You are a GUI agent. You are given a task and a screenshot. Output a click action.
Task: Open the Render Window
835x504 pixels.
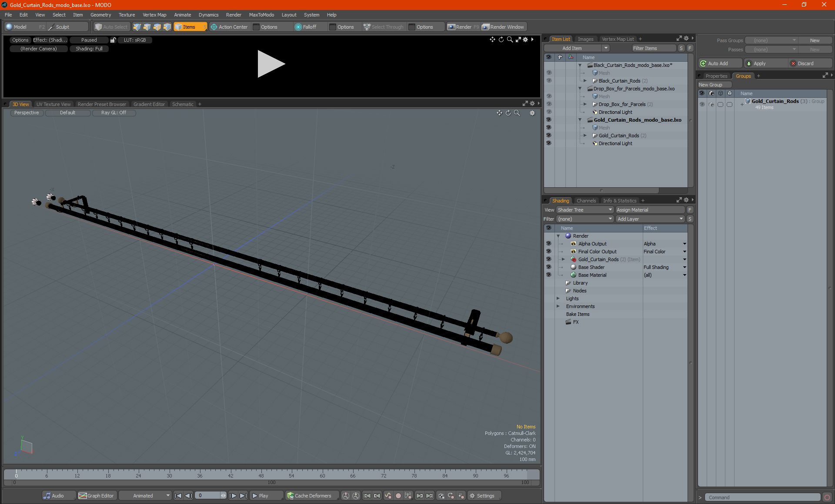[504, 27]
